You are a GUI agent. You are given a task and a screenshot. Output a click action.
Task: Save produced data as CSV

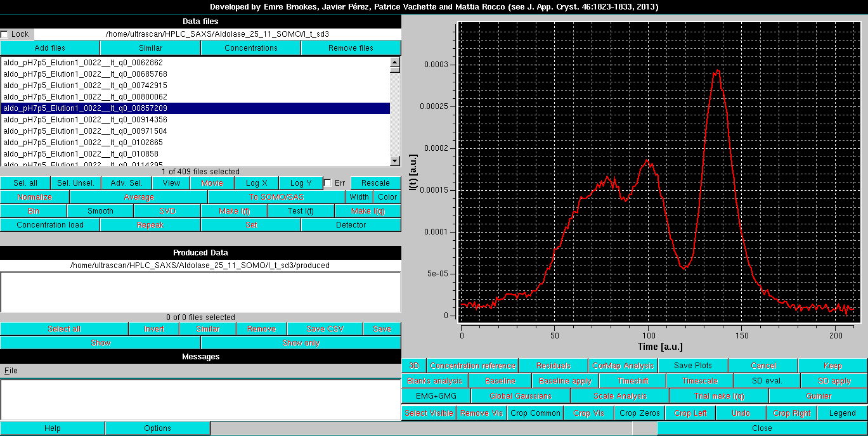tap(325, 328)
